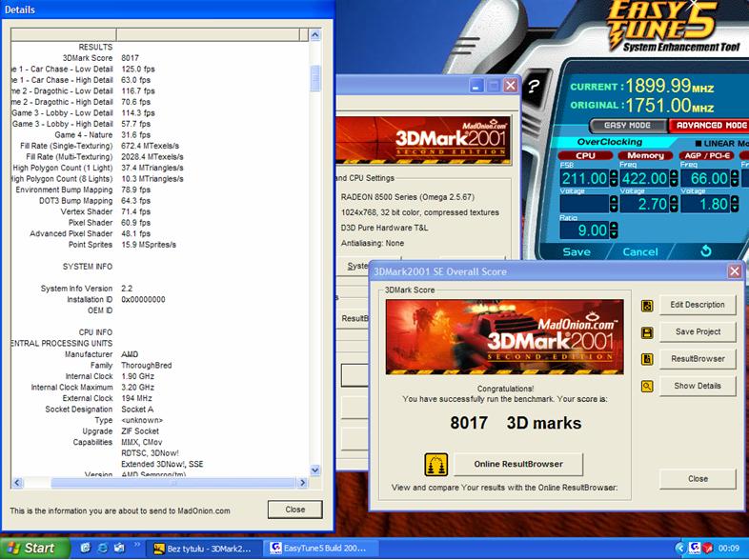Click the EasyTune5 question mark help icon

(534, 87)
